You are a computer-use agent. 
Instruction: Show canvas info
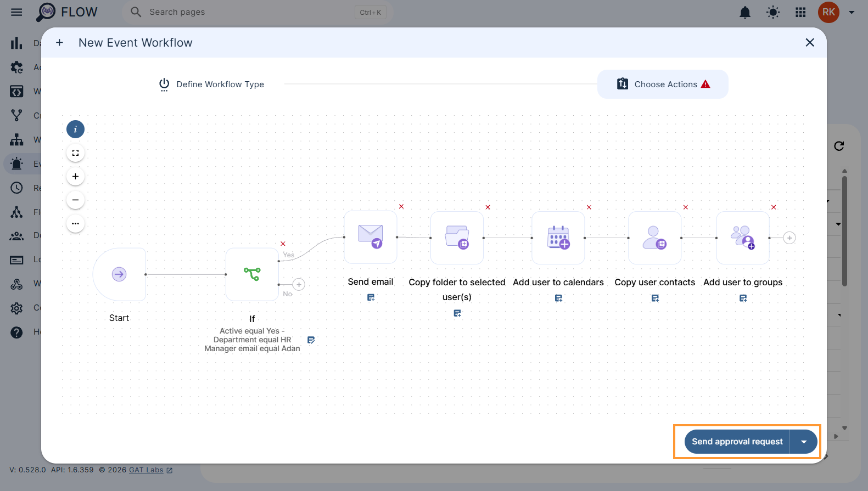(x=75, y=129)
